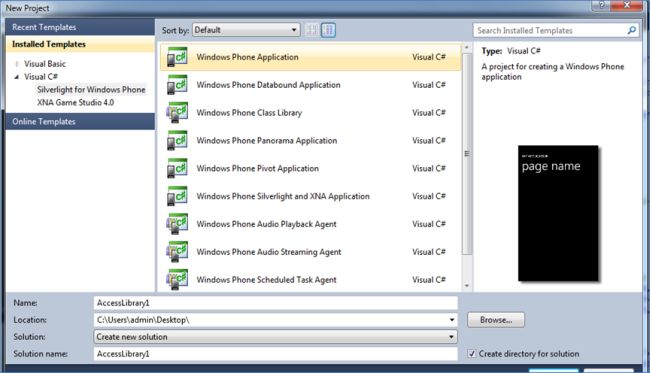Click the Windows Phone Panorama Application icon
The width and height of the screenshot is (650, 373).
point(177,140)
